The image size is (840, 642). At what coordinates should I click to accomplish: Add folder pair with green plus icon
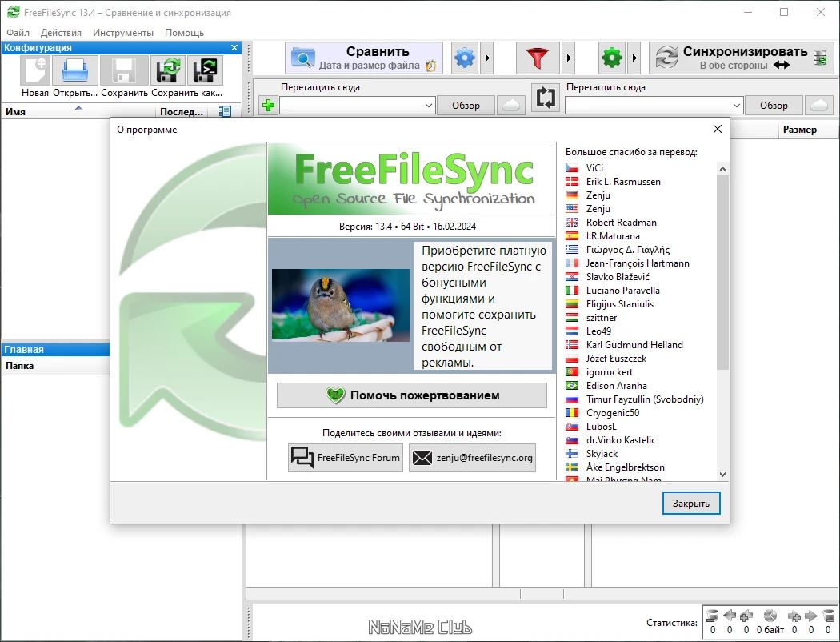pyautogui.click(x=268, y=106)
